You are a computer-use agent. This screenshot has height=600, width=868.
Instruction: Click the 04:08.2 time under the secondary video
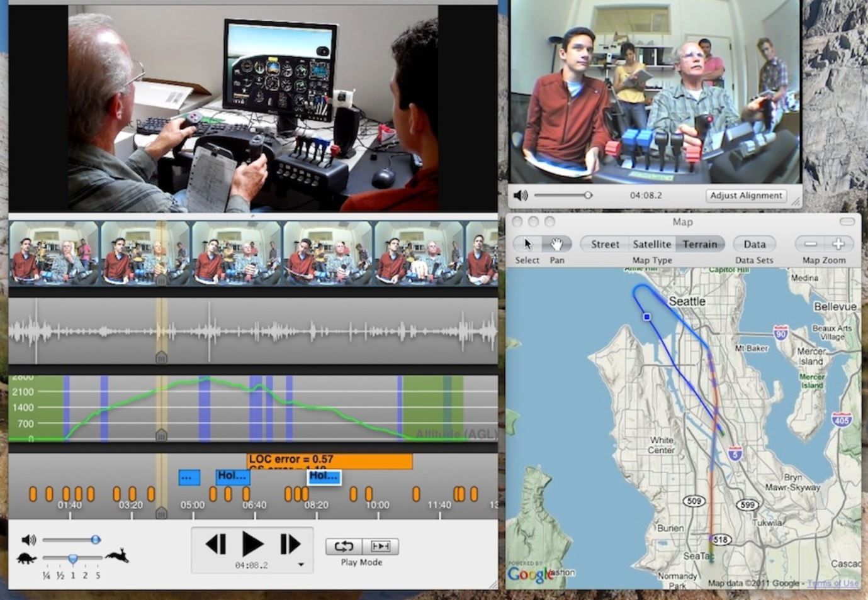click(x=646, y=196)
